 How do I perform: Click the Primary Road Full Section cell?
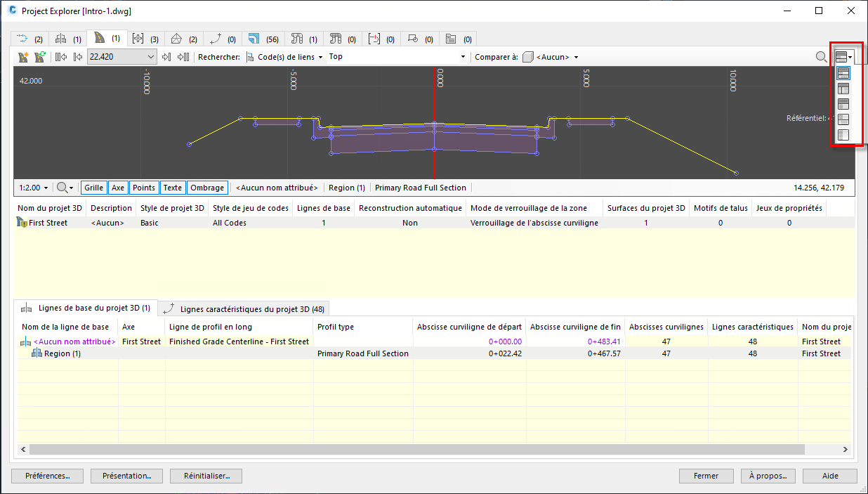363,353
